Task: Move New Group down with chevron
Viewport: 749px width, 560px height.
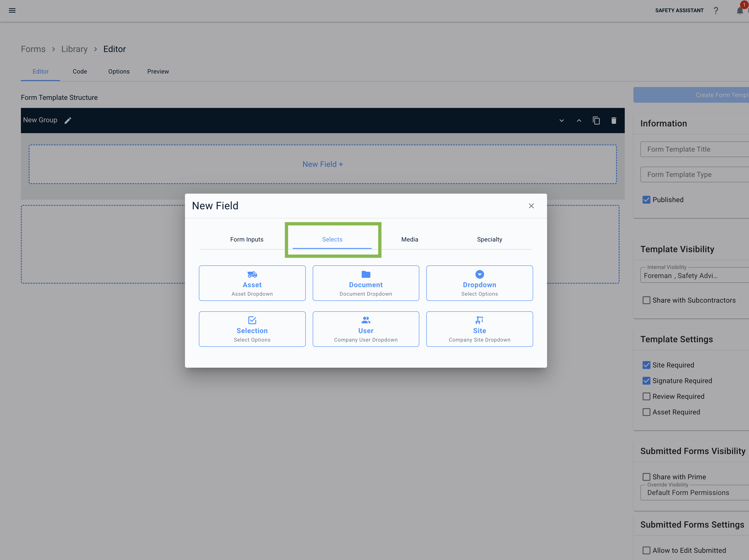Action: [561, 121]
